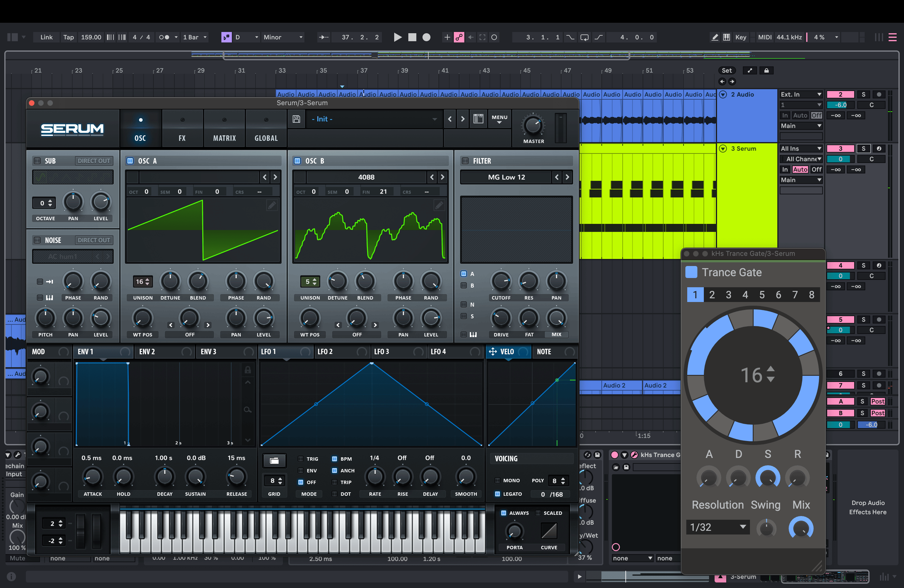Switch to Serum's FX tab
Image resolution: width=904 pixels, height=588 pixels.
(x=182, y=129)
